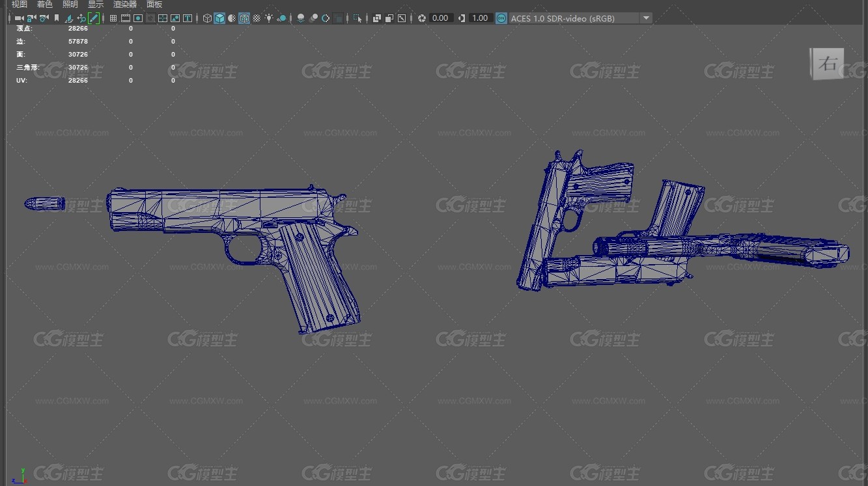This screenshot has width=868, height=486.
Task: Click the 面 count value 30726
Action: click(77, 55)
